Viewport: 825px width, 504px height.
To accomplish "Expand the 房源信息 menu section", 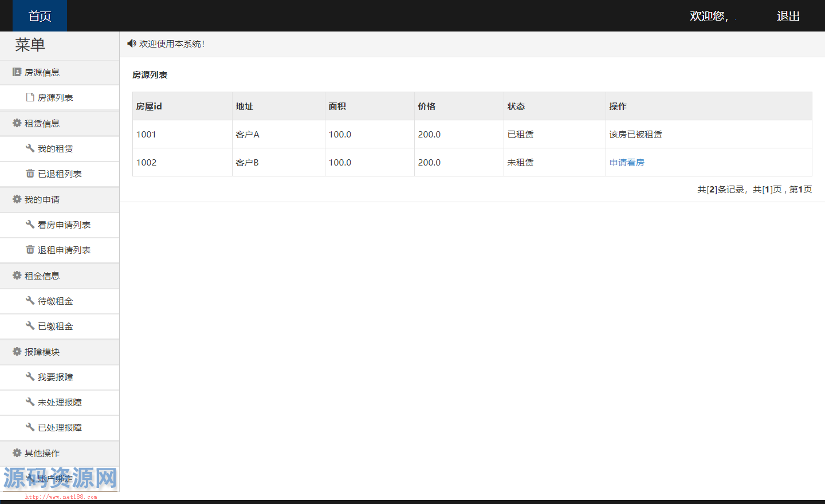I will (60, 73).
